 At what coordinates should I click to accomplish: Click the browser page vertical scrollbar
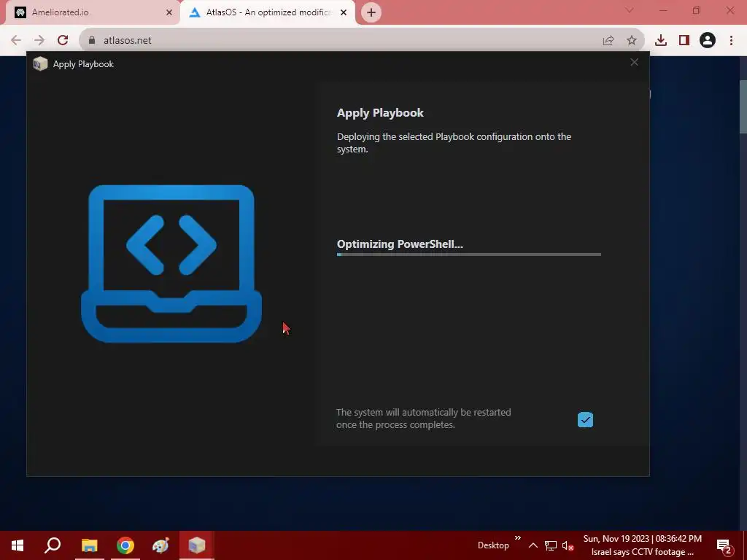(743, 106)
